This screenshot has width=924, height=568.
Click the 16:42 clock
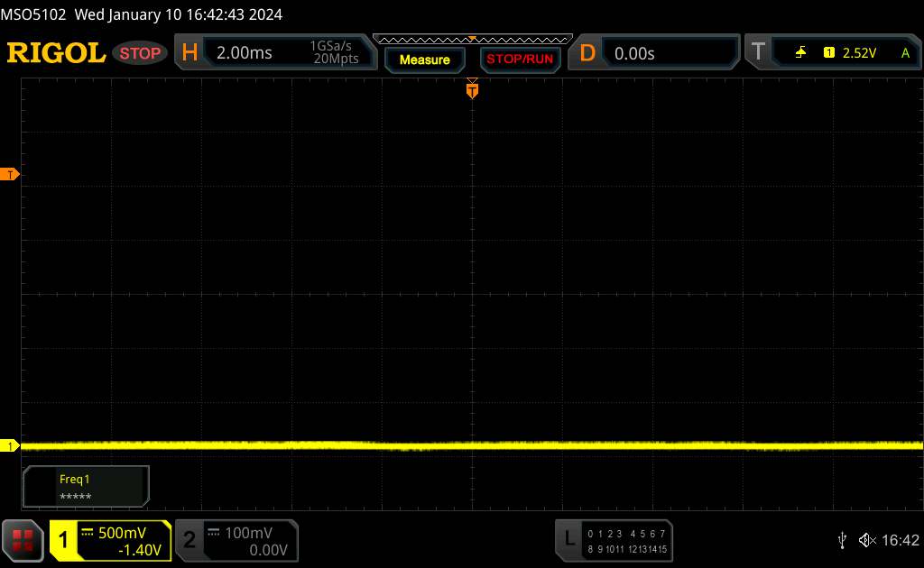pos(900,540)
